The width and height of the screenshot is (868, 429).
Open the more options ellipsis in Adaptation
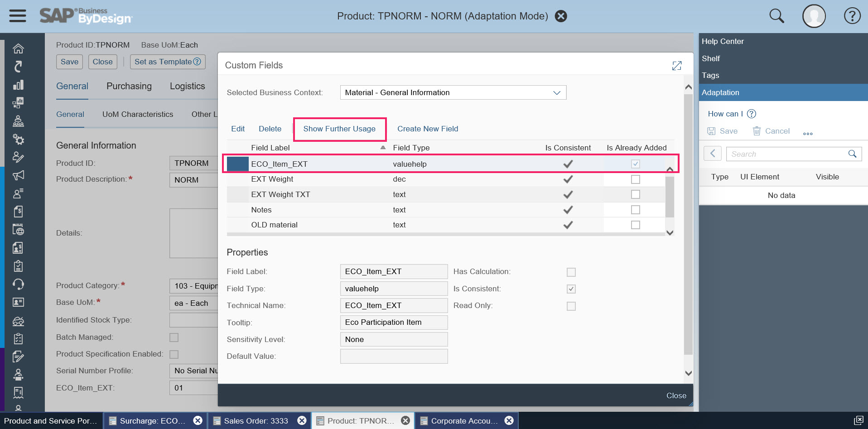(808, 134)
